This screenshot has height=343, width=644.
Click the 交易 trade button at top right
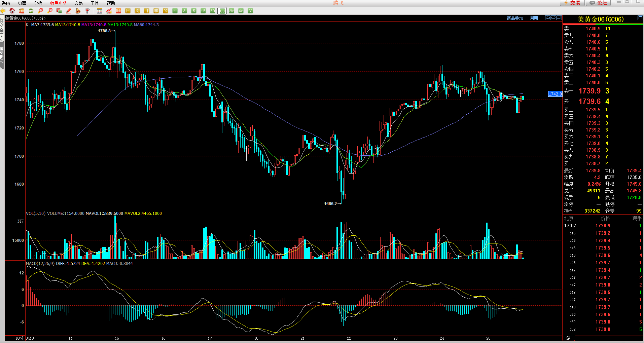pyautogui.click(x=572, y=3)
